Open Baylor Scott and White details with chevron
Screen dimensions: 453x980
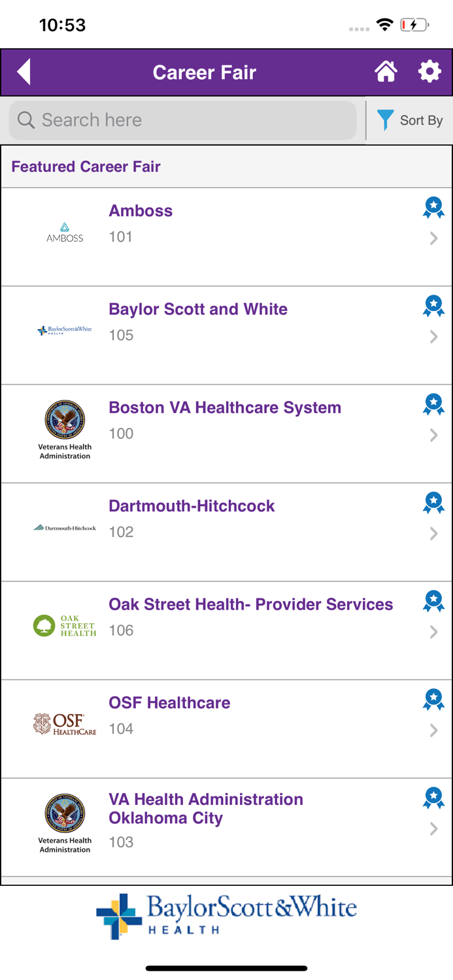(433, 336)
